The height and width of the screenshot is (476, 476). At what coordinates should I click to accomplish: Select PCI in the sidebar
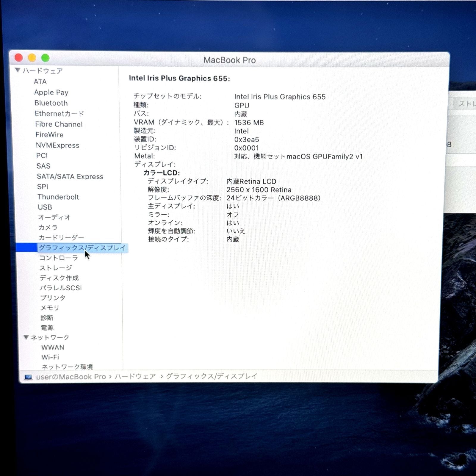42,156
